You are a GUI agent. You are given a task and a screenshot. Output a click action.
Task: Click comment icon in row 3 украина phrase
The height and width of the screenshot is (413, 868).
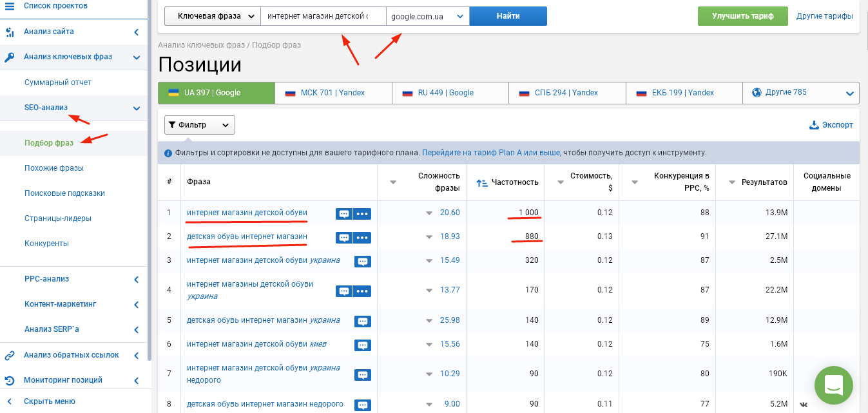tap(363, 261)
